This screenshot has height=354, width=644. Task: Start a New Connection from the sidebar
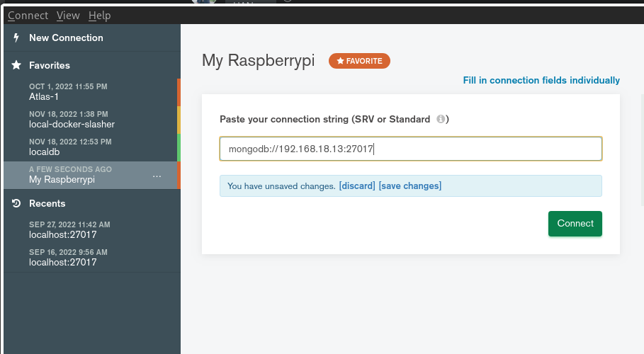pyautogui.click(x=92, y=38)
